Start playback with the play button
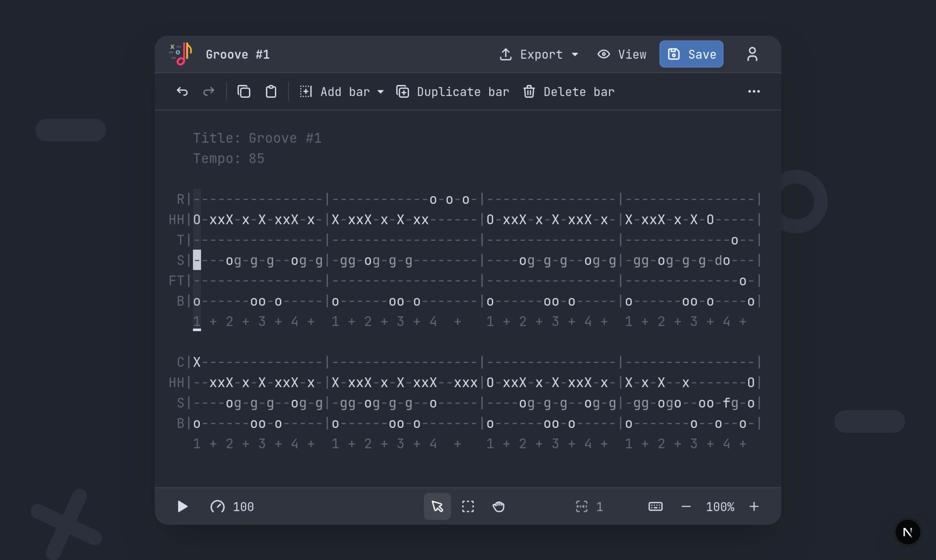936x560 pixels. pos(182,507)
